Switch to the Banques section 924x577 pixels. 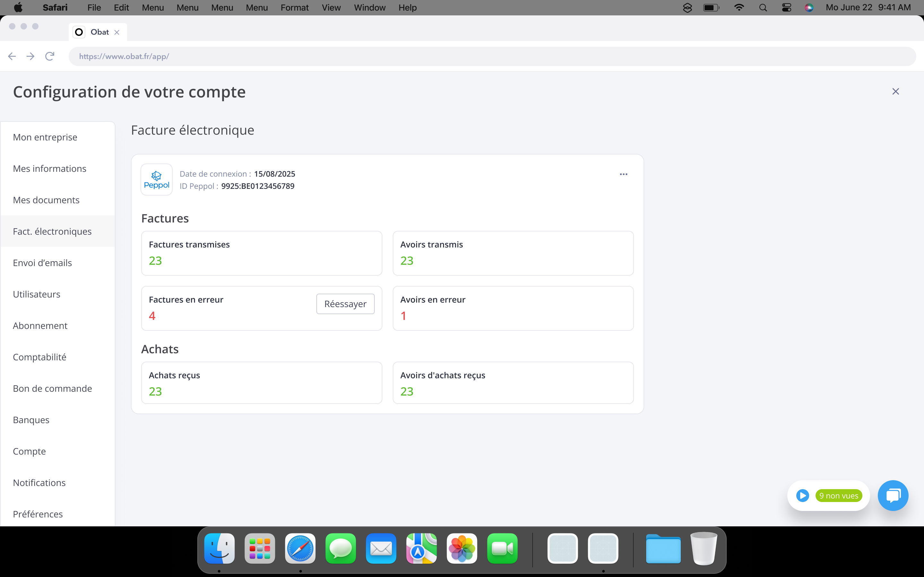(31, 420)
